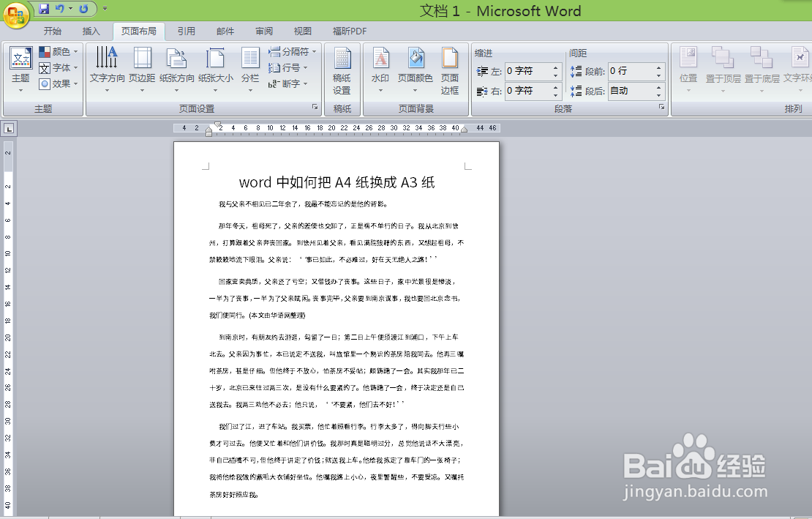Click the tab stop selector on ruler

coord(10,128)
